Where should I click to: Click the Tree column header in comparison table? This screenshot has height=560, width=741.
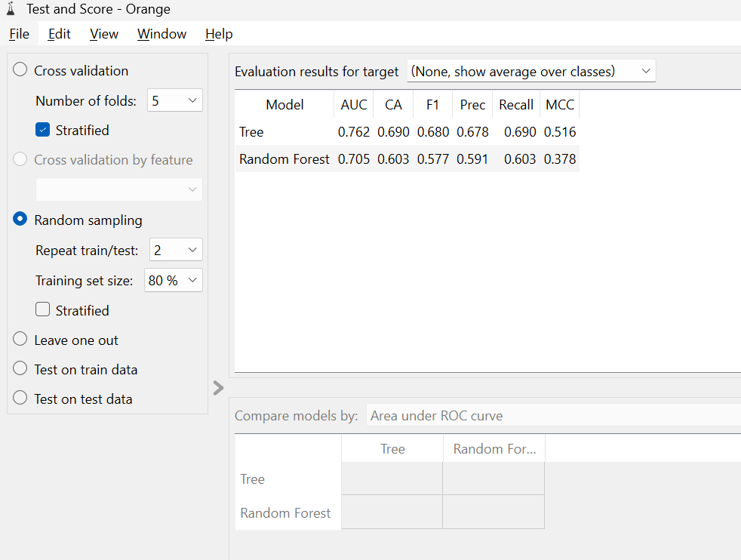click(x=392, y=448)
